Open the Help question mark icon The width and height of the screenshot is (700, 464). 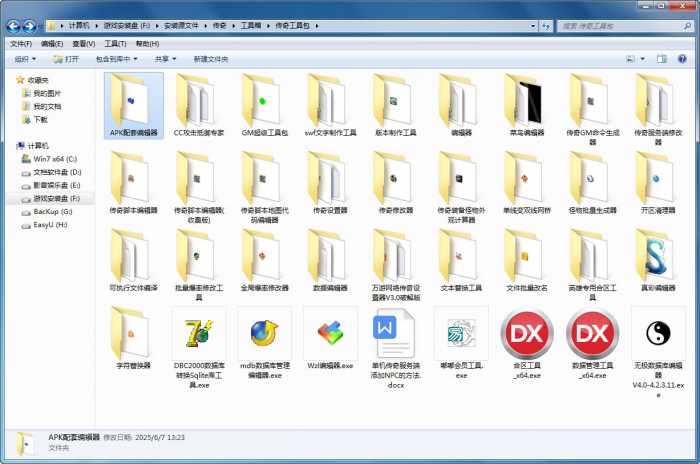[x=682, y=59]
